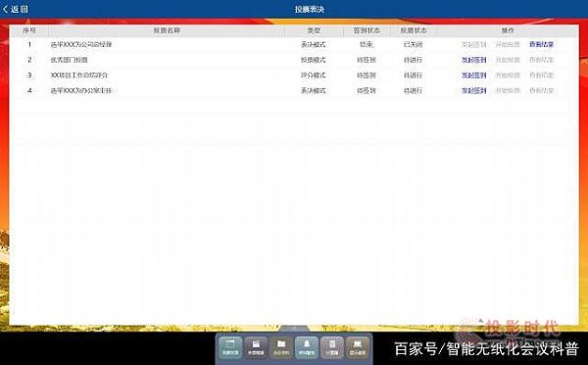Collapse the dock using its top handle
588x365 pixels.
pos(294,328)
